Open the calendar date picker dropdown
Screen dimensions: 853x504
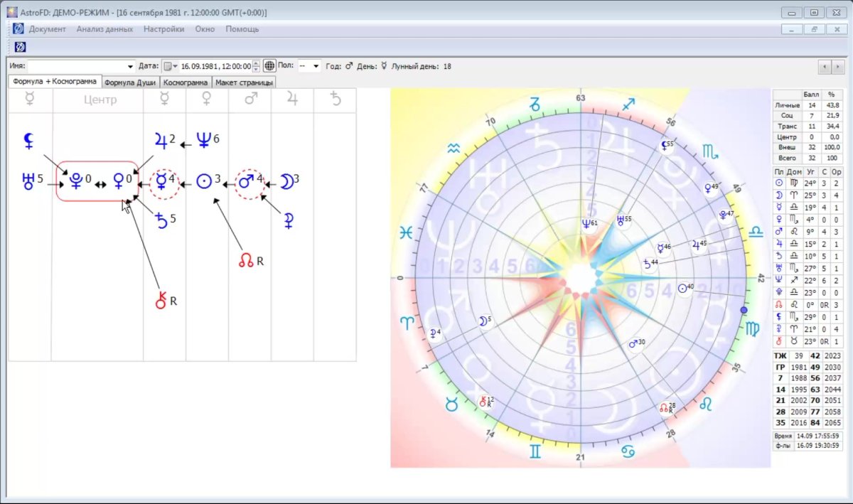pyautogui.click(x=171, y=66)
